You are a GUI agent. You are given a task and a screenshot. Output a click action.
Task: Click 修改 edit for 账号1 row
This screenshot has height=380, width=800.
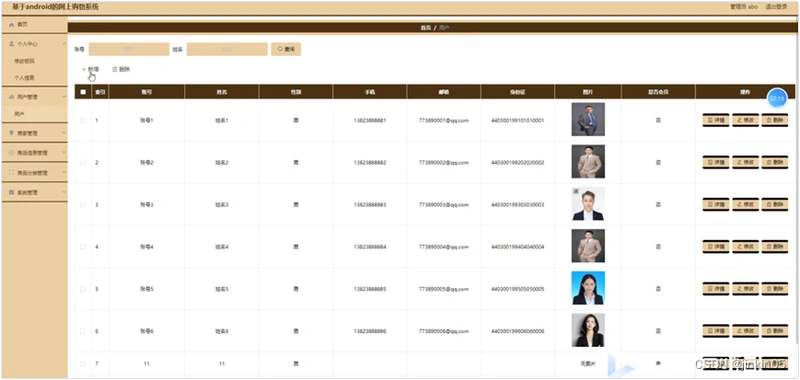(x=745, y=120)
